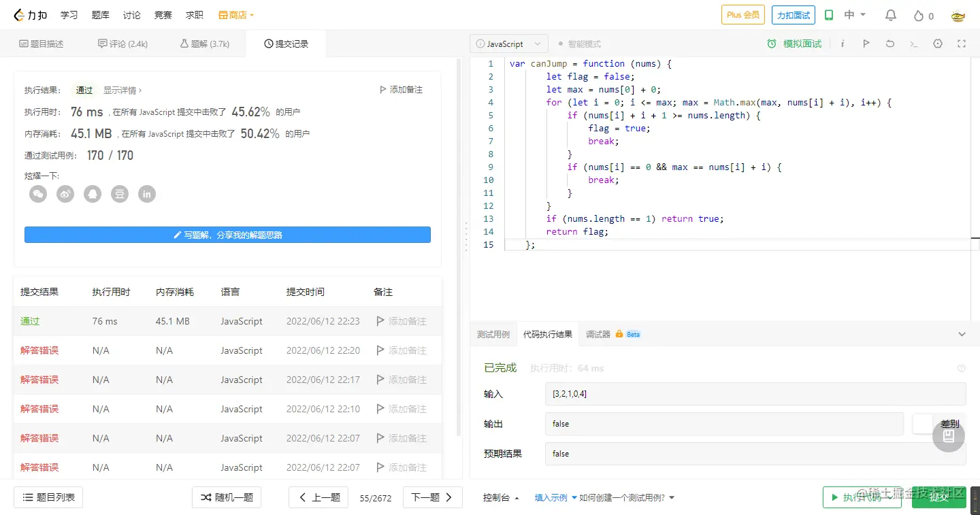Share result to QQ
980x515 pixels.
93,194
